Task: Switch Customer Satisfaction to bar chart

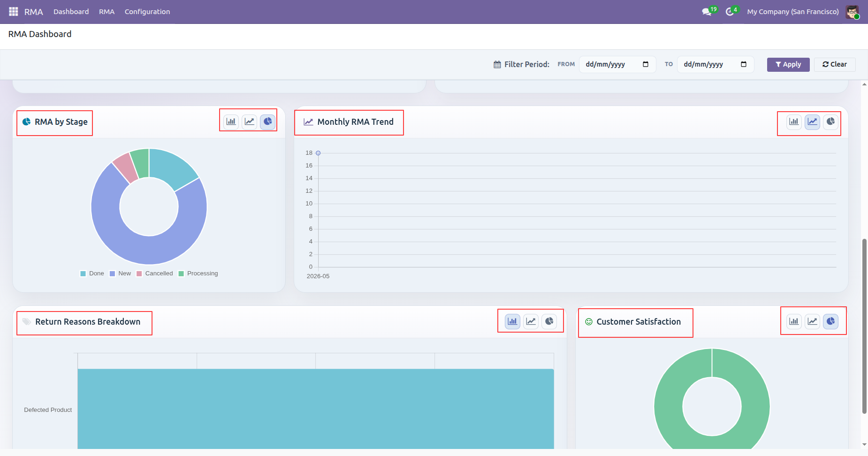Action: [x=794, y=321]
